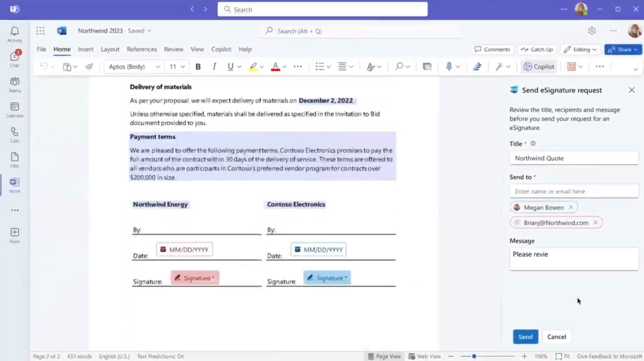
Task: Open the Comments pane
Action: 492,49
